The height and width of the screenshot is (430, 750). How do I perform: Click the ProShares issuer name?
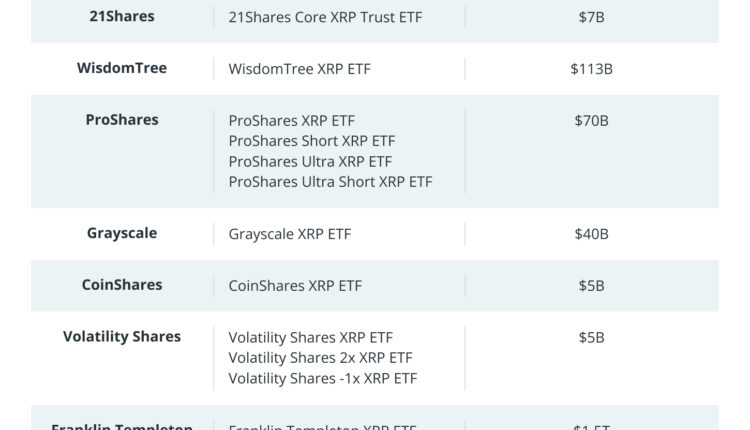coord(122,120)
